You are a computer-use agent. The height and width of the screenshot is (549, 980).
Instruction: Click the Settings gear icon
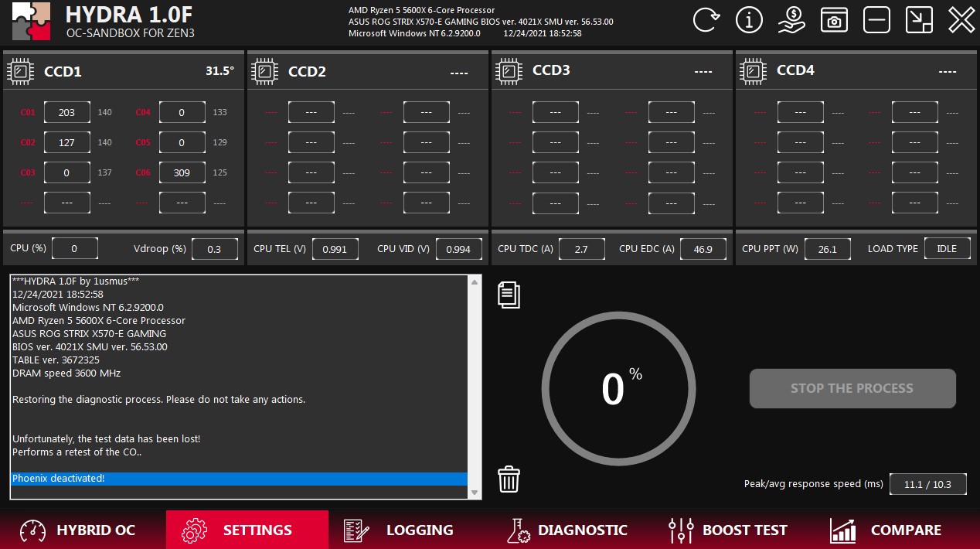coord(194,530)
